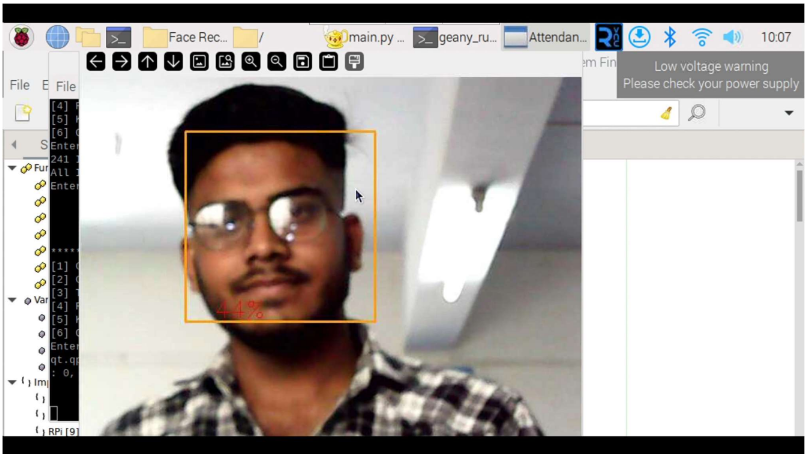Dismiss the Low voltage warning notification

tap(711, 75)
